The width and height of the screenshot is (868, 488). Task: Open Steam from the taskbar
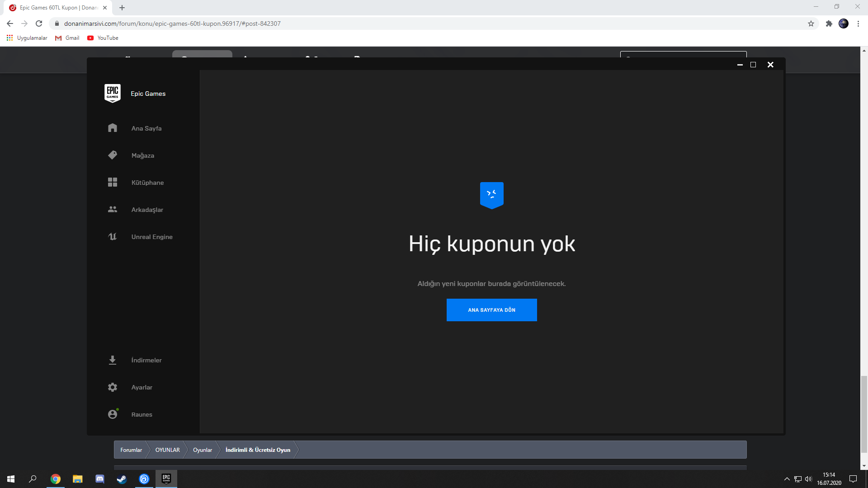pos(122,479)
